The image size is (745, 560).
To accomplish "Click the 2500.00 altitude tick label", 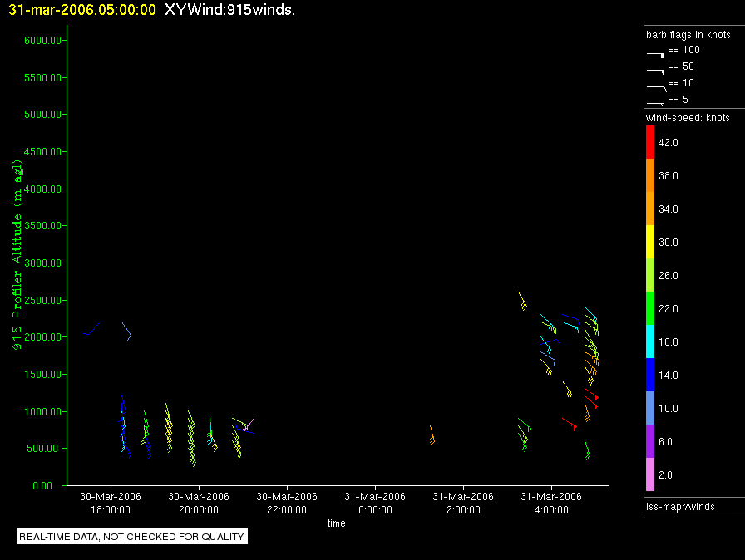I will point(42,301).
